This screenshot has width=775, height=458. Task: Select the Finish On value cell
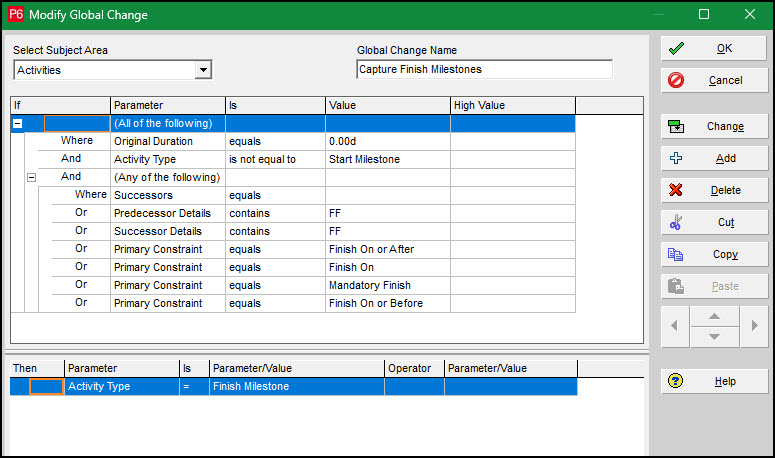[x=388, y=267]
